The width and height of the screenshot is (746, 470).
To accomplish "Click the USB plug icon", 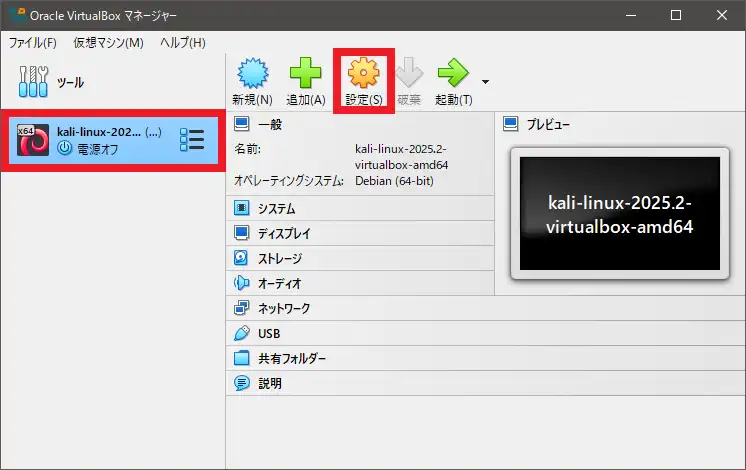I will (x=242, y=333).
